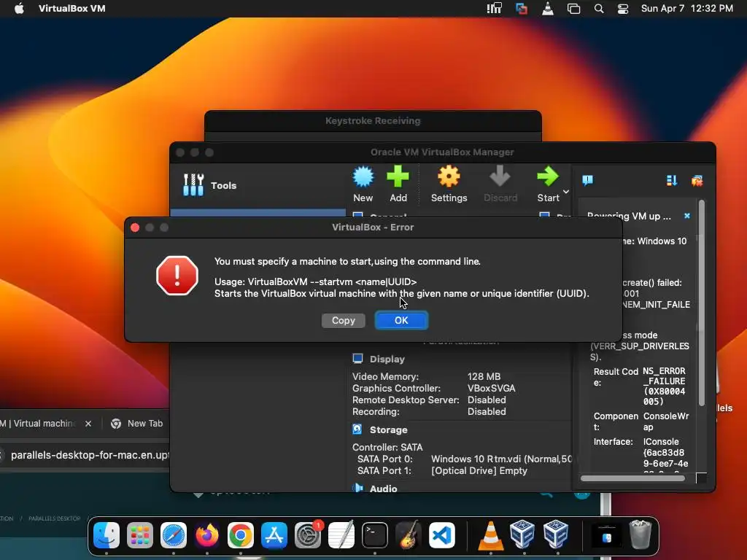
Task: Add an existing virtual machine
Action: (398, 184)
